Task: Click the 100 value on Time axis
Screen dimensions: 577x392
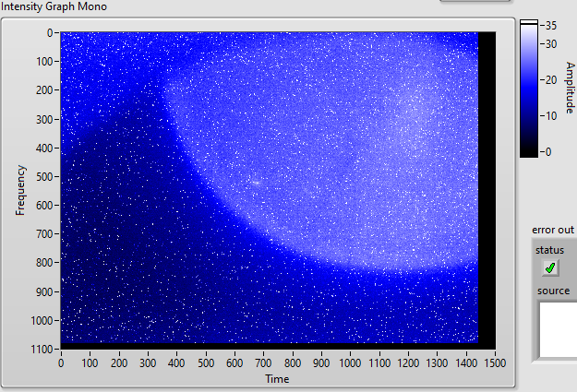Action: point(90,363)
